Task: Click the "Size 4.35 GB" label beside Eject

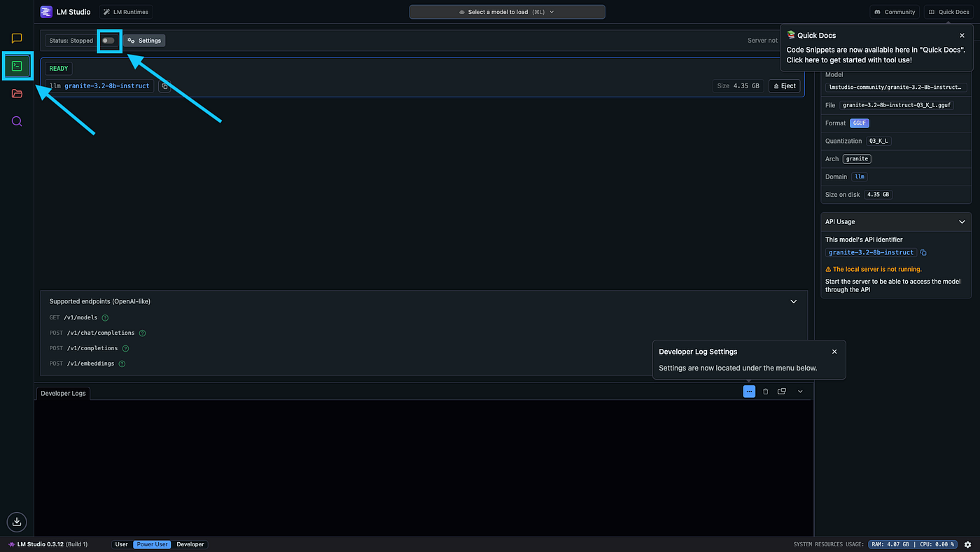Action: tap(738, 86)
